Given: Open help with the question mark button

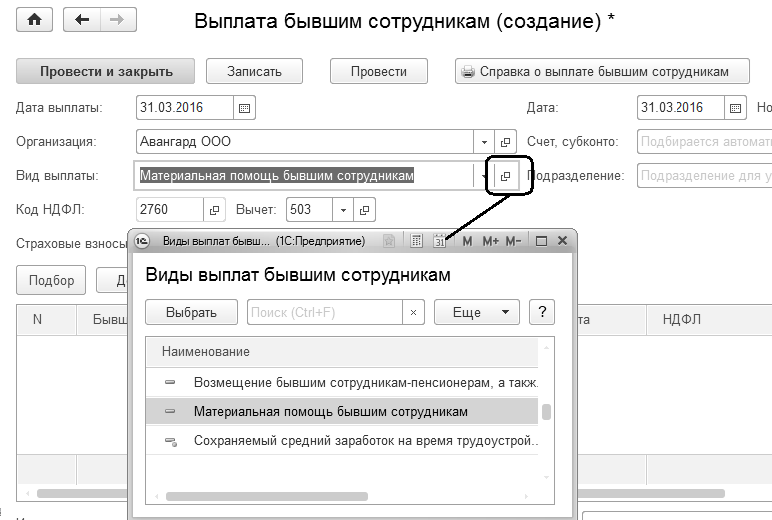Looking at the screenshot, I should point(542,312).
